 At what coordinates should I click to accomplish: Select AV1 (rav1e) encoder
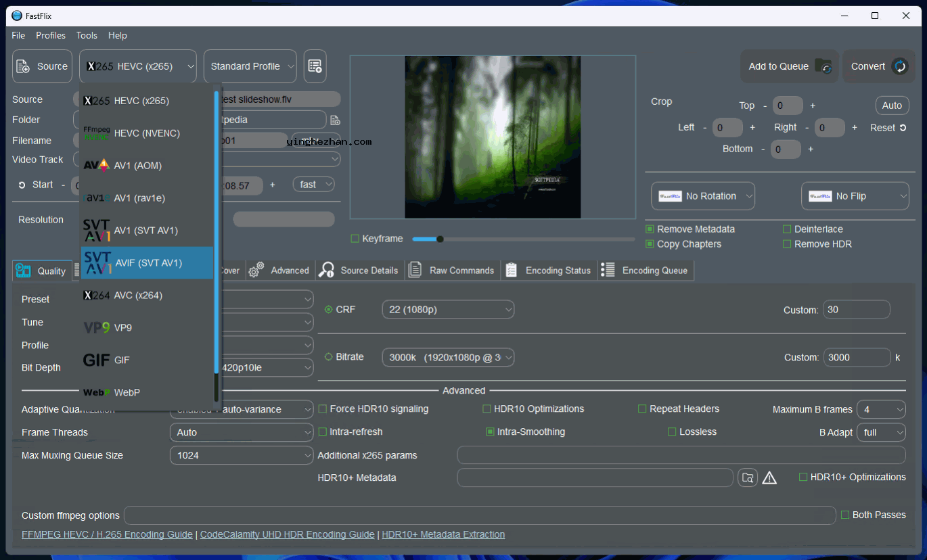tap(147, 198)
